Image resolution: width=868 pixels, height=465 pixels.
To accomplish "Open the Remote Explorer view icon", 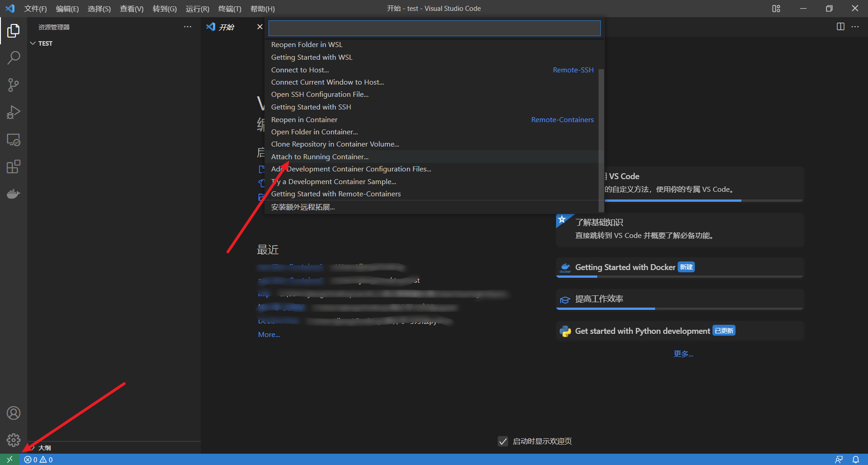I will pyautogui.click(x=14, y=140).
